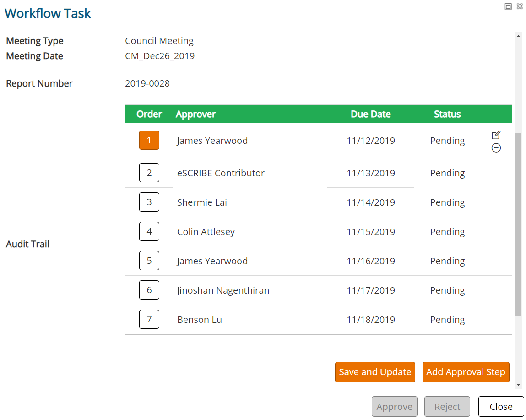This screenshot has height=420, width=526.
Task: Close the dialog with the top-right X icon
Action: (x=520, y=6)
